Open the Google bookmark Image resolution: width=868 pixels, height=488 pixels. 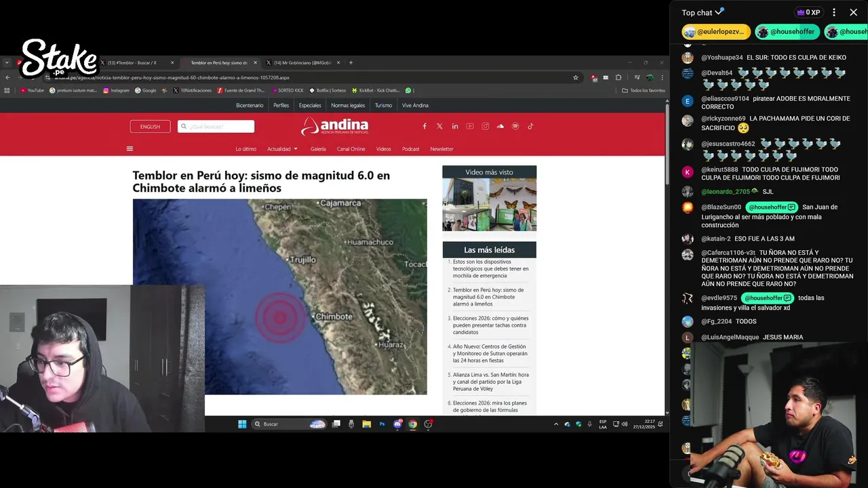146,90
